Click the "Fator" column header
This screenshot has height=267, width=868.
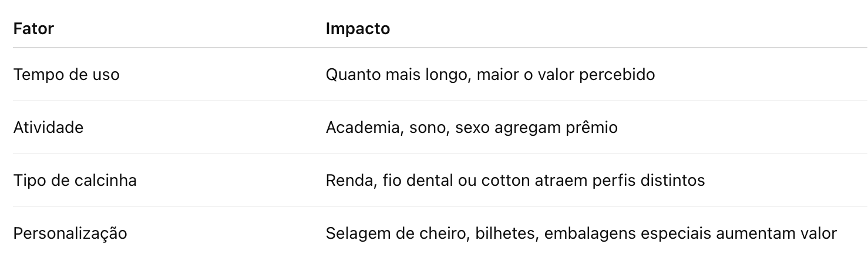click(33, 29)
